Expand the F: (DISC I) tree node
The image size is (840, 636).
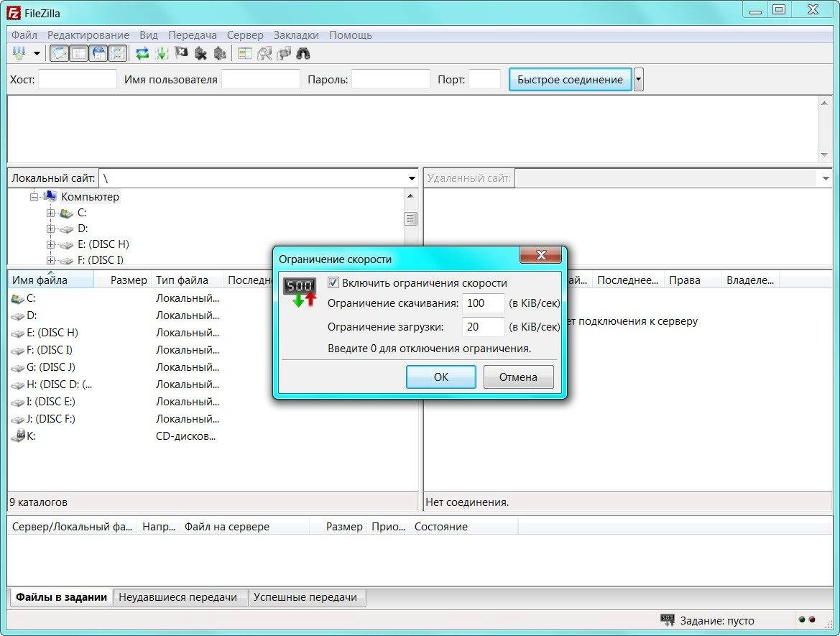tap(50, 260)
